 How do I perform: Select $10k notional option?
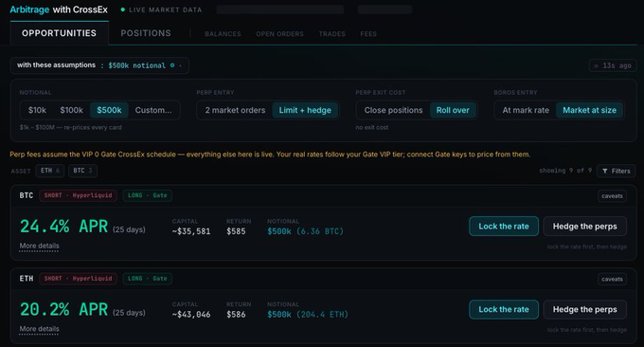point(37,110)
